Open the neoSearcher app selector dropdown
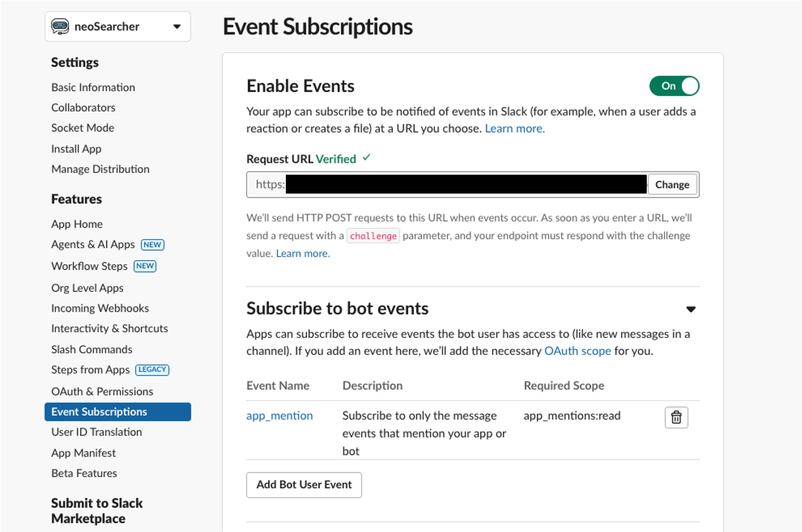 coord(117,26)
